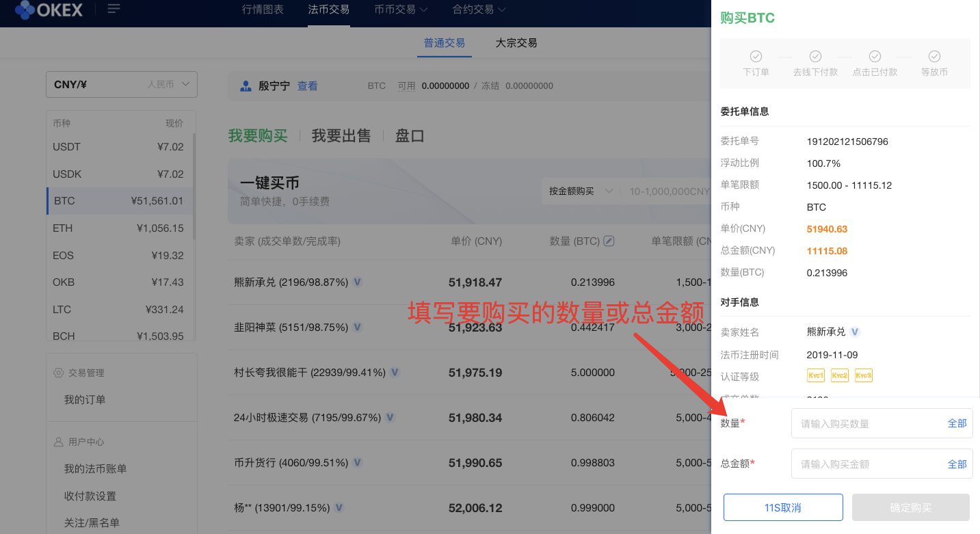Select the 我要出售 tab

coord(341,135)
